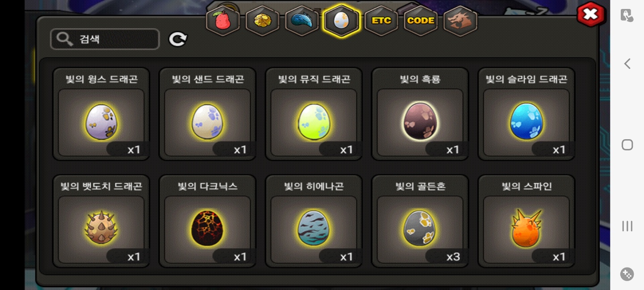Image resolution: width=644 pixels, height=290 pixels.
Task: Select the gold nugget category tab
Action: (262, 21)
